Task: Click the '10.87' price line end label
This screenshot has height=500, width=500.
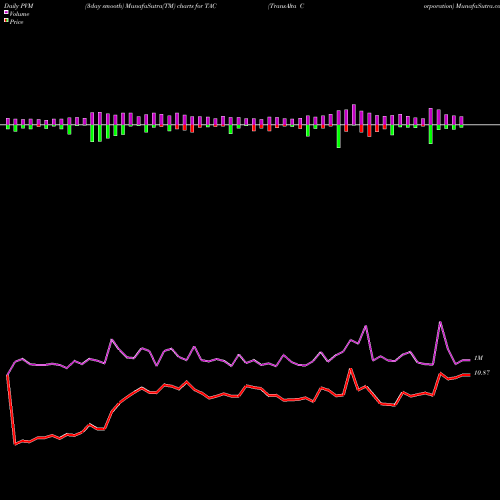Action: coord(482,373)
